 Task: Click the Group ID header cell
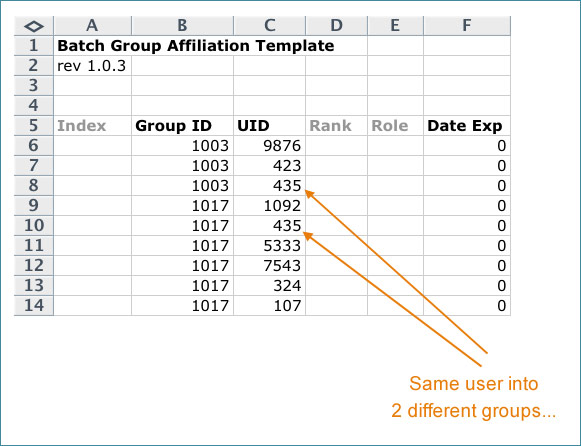(182, 126)
